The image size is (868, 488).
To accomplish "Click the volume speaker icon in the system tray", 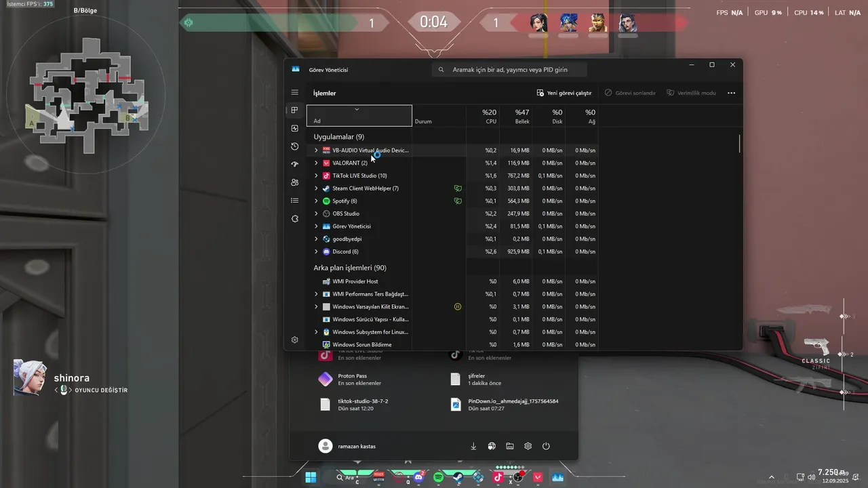I will [812, 477].
